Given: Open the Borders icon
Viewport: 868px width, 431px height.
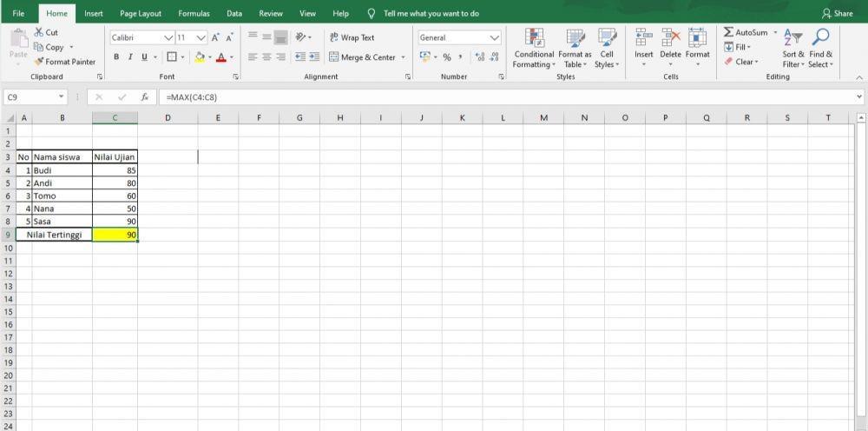Looking at the screenshot, I should pyautogui.click(x=172, y=57).
